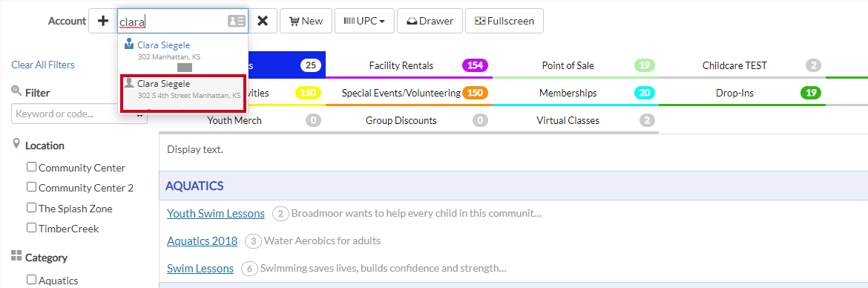Click the ID card icon in search box
This screenshot has width=868, height=288.
237,21
